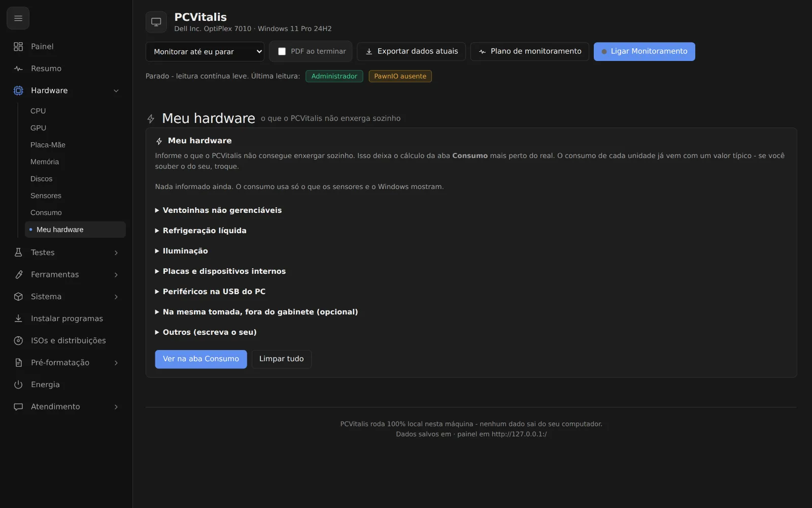The width and height of the screenshot is (812, 508).
Task: Enable the PDF ao terminar checkbox
Action: [282, 51]
